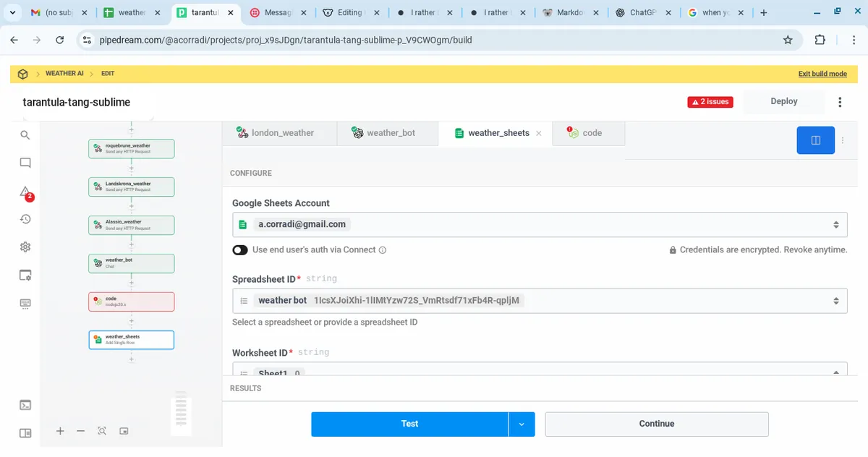Enable 'Use end user's auth via Connect' toggle
Image resolution: width=868 pixels, height=457 pixels.
tap(240, 250)
